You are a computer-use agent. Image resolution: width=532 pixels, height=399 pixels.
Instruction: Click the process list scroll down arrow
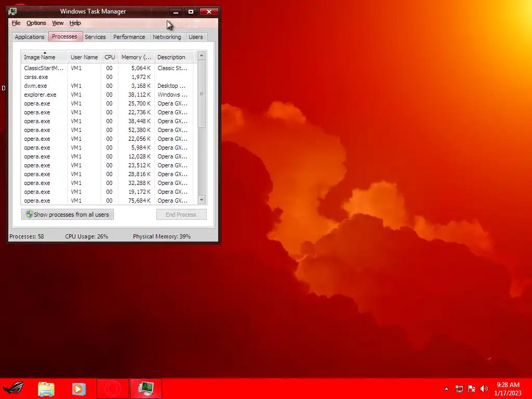202,200
